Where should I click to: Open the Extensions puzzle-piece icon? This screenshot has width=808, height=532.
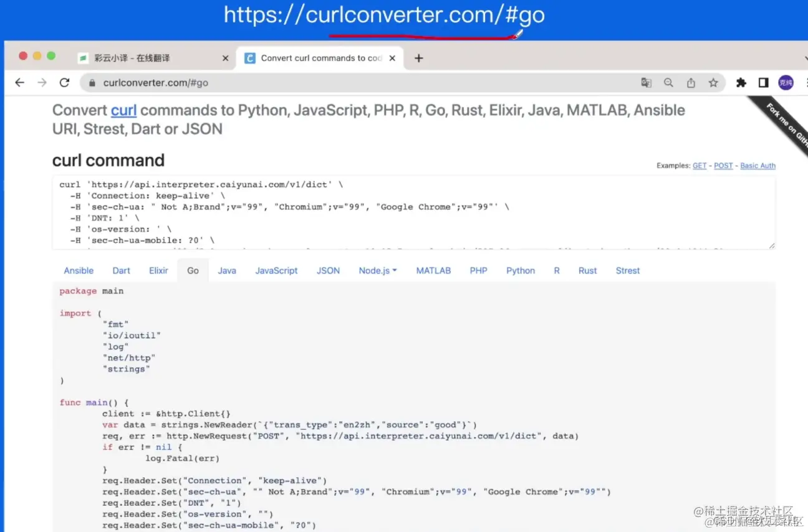(741, 83)
